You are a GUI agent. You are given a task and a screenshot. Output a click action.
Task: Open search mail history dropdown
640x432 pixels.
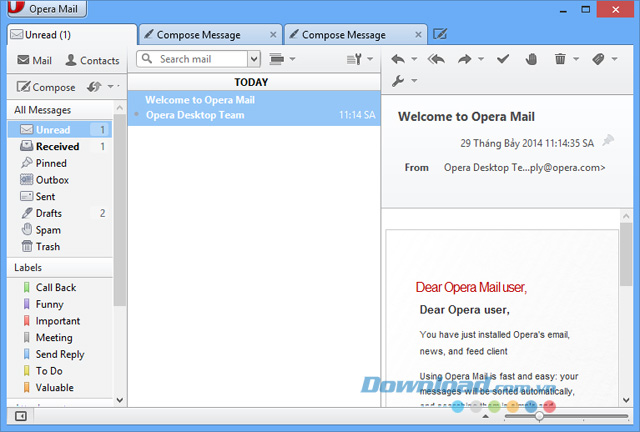[x=254, y=59]
